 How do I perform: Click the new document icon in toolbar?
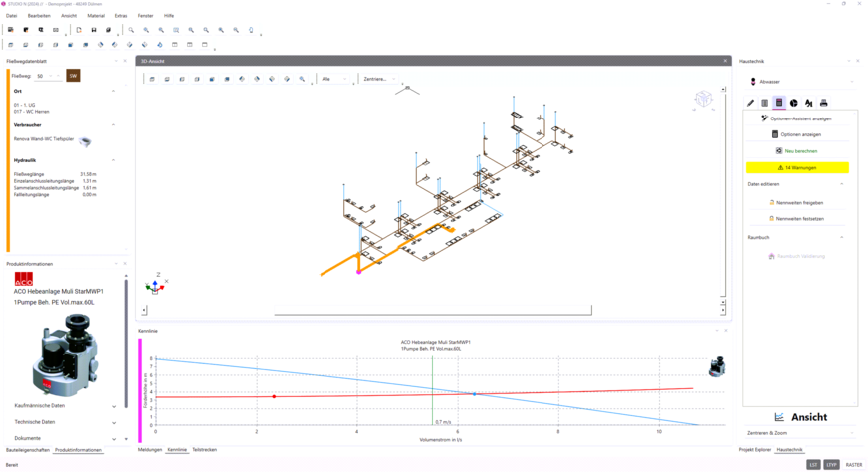[79, 30]
